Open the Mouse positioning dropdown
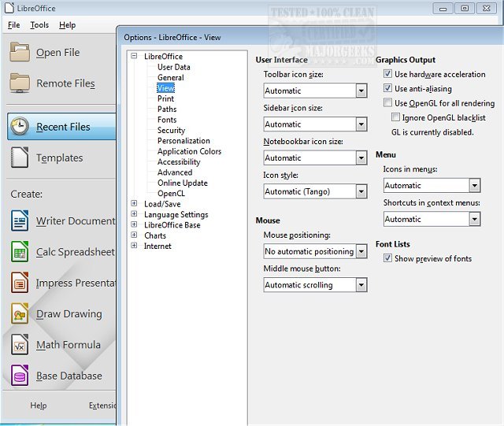This screenshot has height=426, width=504. [315, 251]
